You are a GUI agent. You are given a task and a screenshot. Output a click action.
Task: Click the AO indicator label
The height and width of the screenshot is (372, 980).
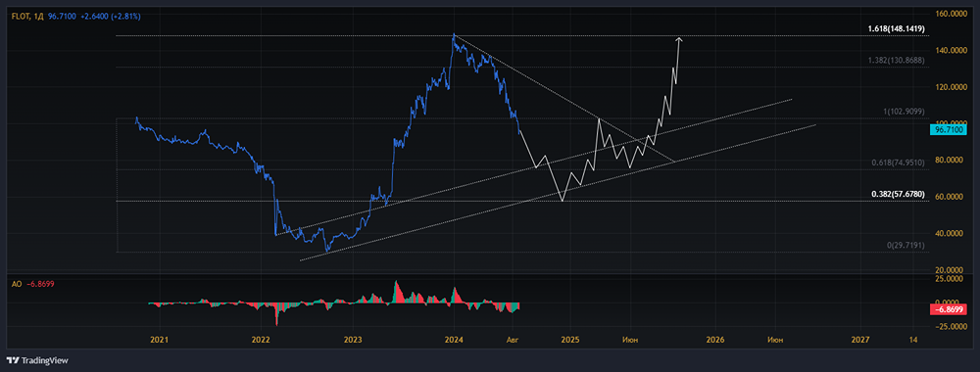(x=17, y=283)
